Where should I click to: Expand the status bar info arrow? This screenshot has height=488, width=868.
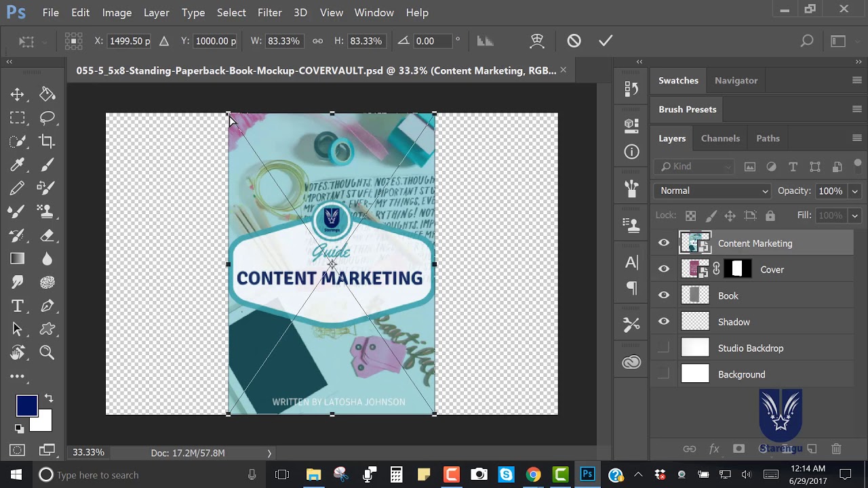click(x=269, y=453)
